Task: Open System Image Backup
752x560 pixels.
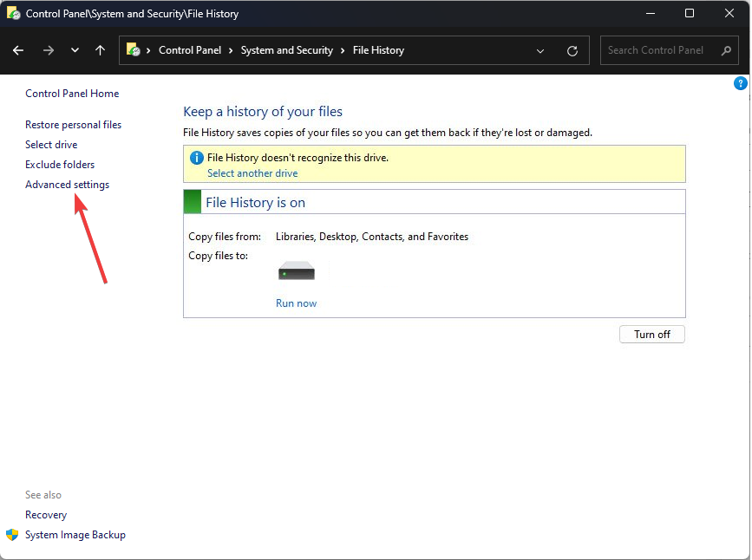Action: pyautogui.click(x=75, y=535)
